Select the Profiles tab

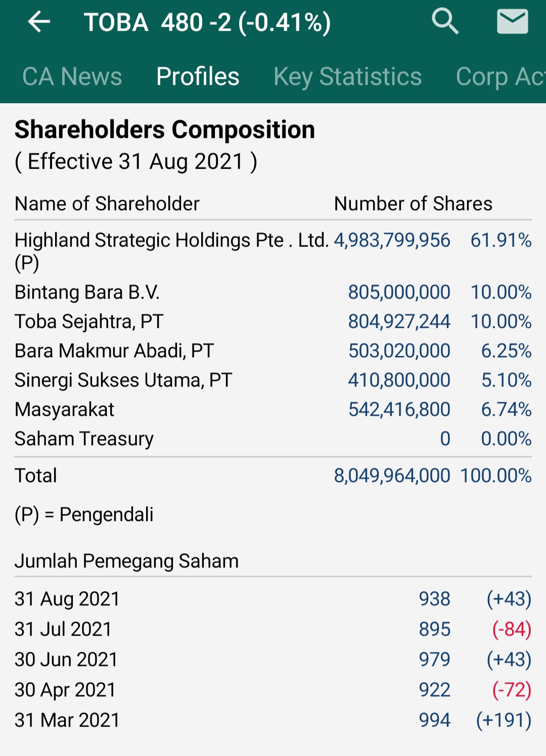point(198,77)
